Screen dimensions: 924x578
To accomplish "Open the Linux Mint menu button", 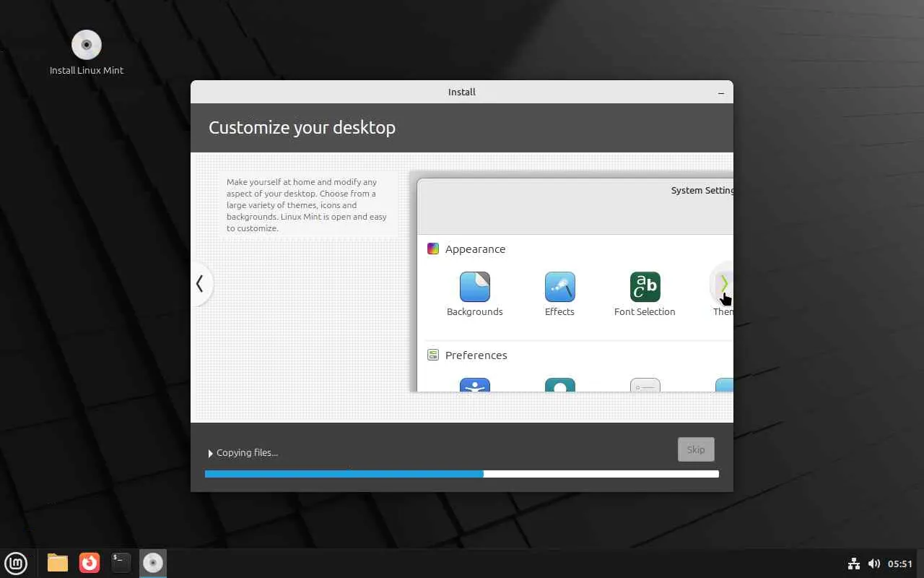I will click(16, 563).
